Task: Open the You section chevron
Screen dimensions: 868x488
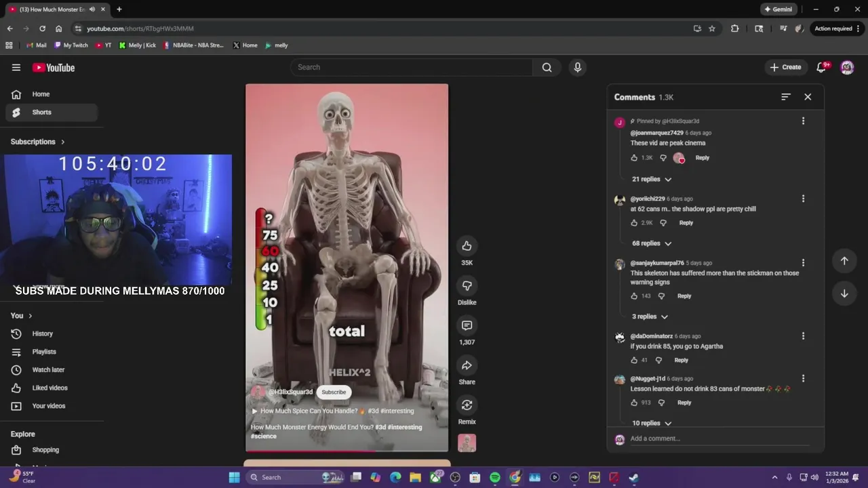Action: point(30,316)
